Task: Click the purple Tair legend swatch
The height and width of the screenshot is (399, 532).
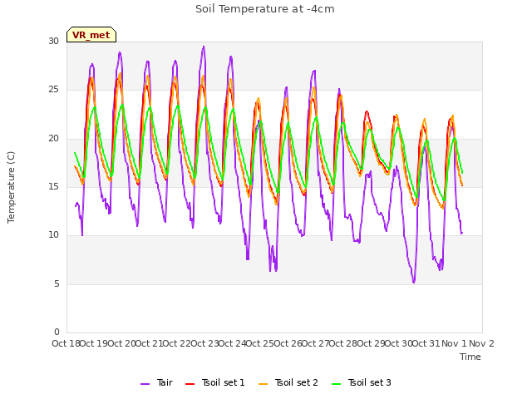Action: 145,384
